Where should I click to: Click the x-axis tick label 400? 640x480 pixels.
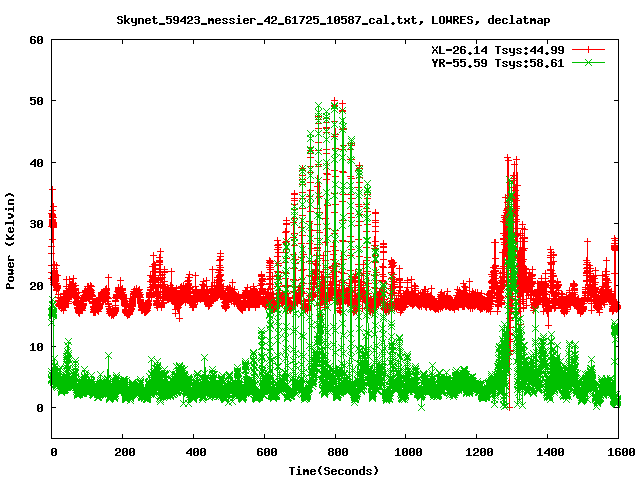click(196, 452)
